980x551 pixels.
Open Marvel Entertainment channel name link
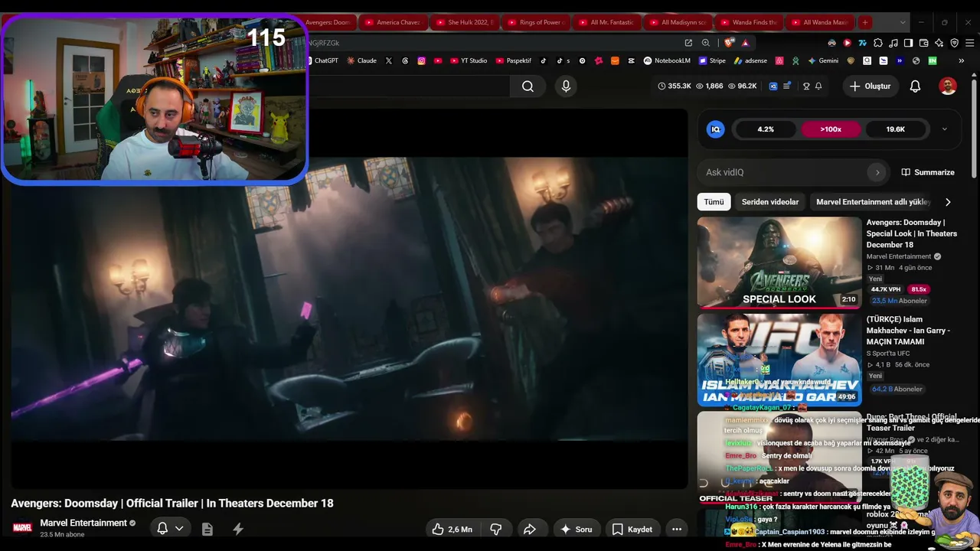(x=83, y=523)
